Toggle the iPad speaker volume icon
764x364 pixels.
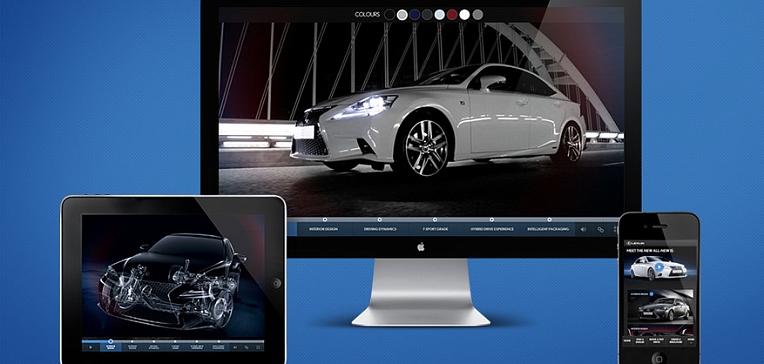tap(234, 347)
